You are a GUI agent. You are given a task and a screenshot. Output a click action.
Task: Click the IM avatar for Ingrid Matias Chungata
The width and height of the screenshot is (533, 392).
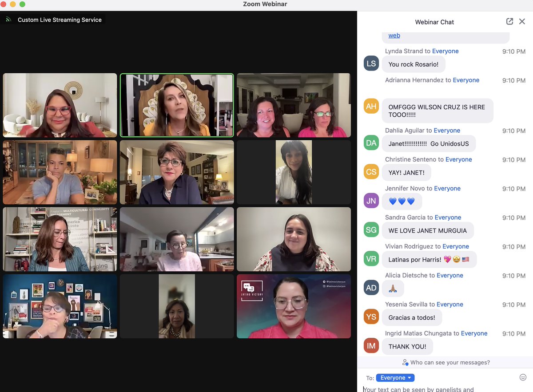[x=371, y=346]
